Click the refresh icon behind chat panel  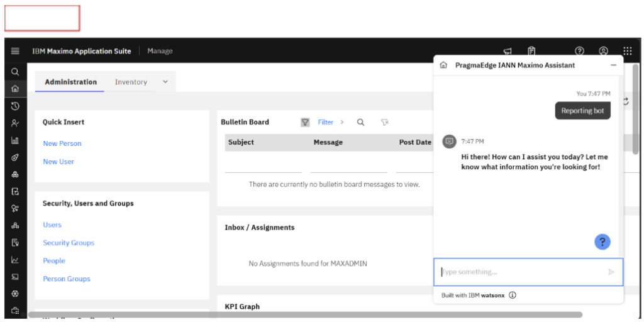click(x=626, y=101)
